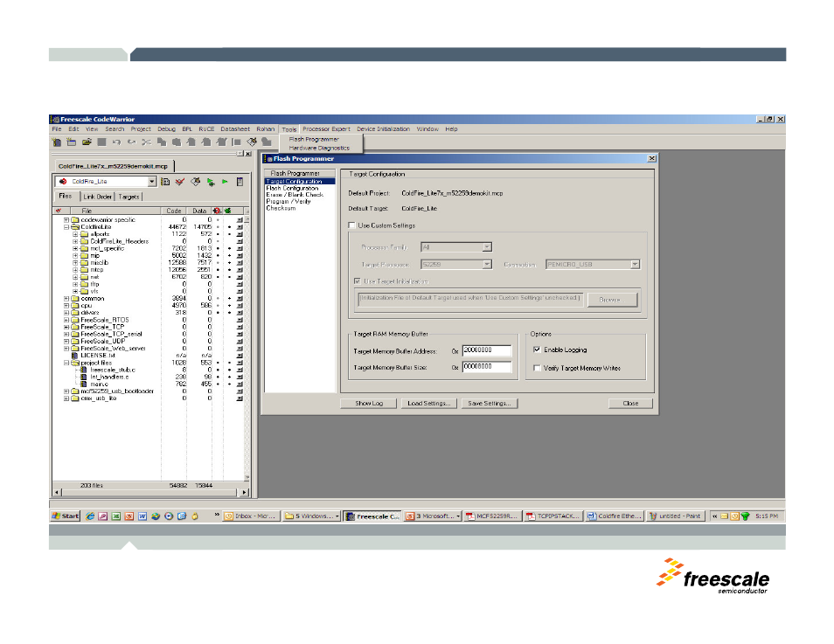This screenshot has height=644, width=834.
Task: Click the Close button in Flash Programmer
Action: coord(630,404)
